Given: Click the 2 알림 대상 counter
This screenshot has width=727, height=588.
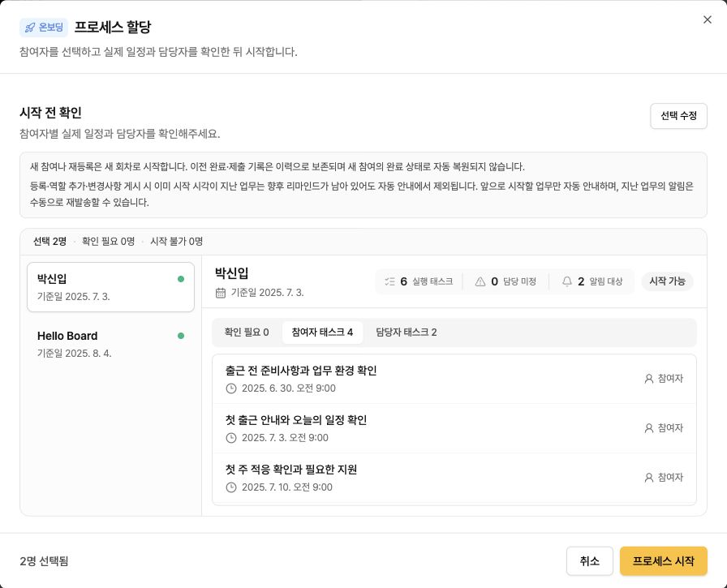Looking at the screenshot, I should click(x=592, y=281).
